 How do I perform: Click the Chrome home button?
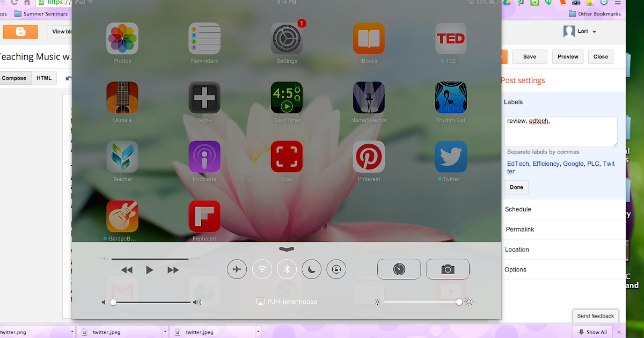[27, 3]
